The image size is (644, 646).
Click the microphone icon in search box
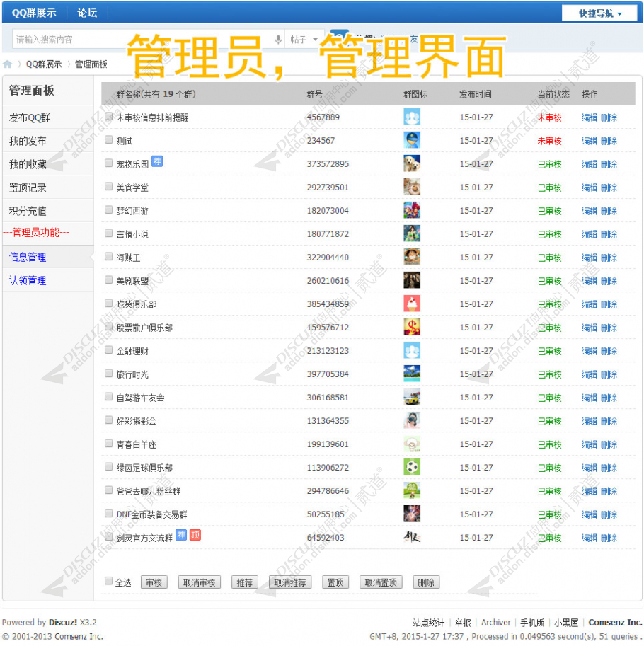(x=278, y=40)
